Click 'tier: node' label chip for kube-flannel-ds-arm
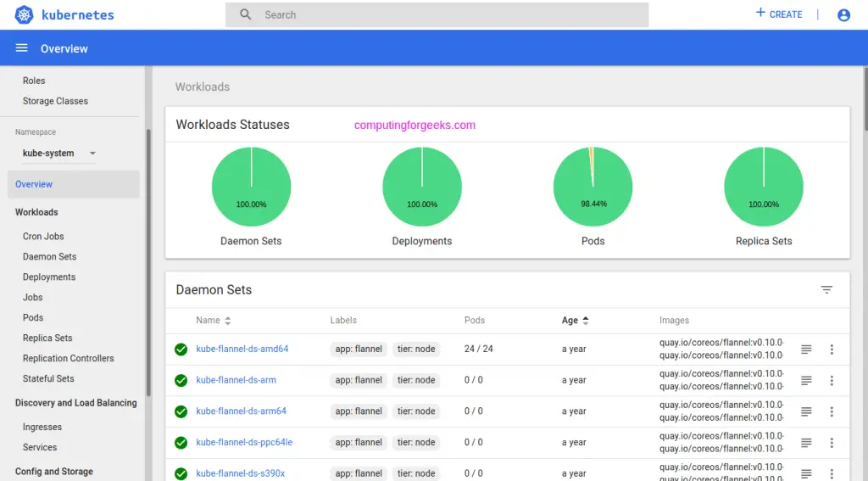868x481 pixels. pos(416,380)
